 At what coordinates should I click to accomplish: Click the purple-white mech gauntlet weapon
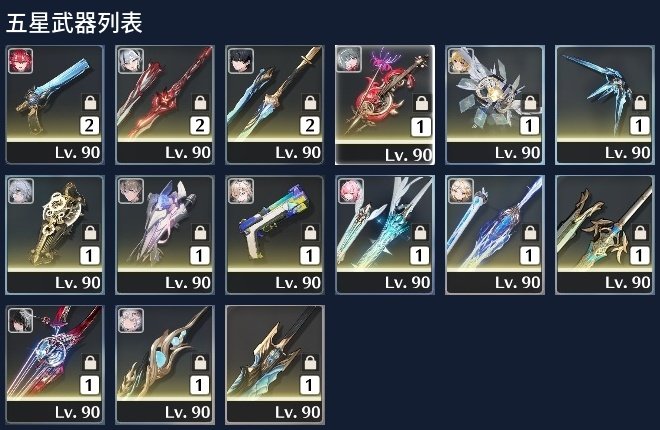point(165,235)
